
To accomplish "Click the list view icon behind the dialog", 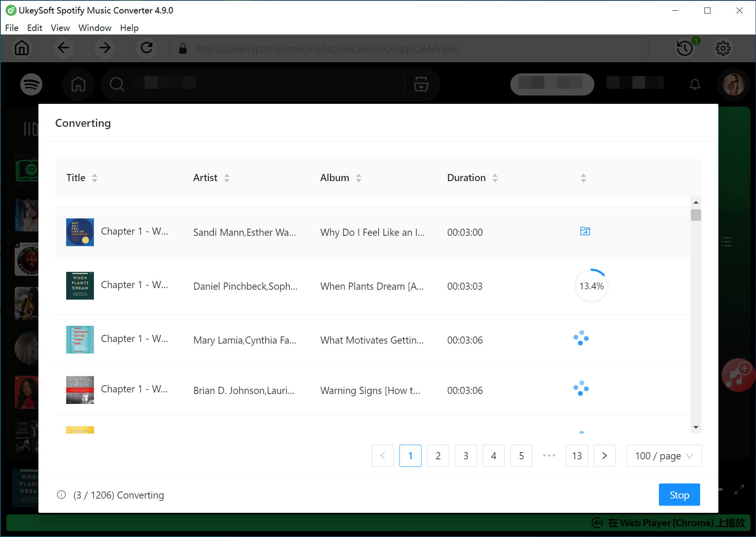I will 726,242.
